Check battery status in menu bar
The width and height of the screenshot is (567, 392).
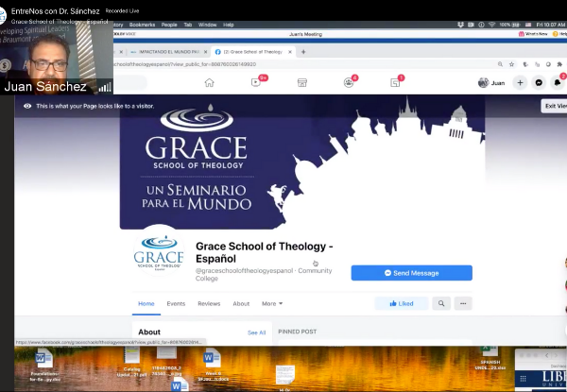click(x=510, y=25)
